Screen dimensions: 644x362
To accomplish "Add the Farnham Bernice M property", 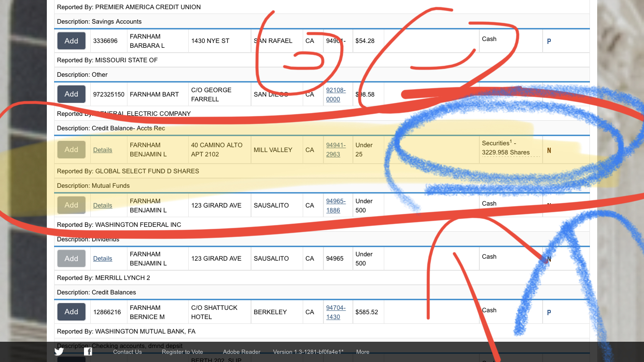I will click(x=71, y=312).
